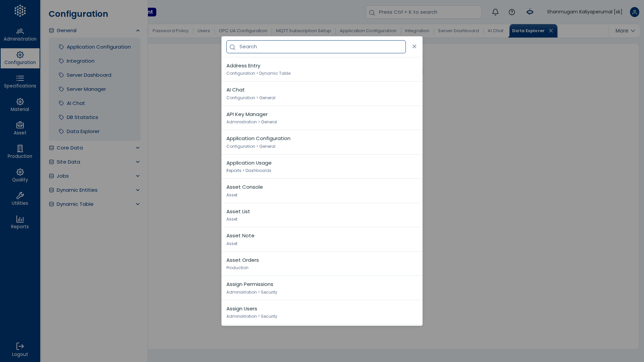This screenshot has height=362, width=644.
Task: Click the search icon in top bar
Action: click(372, 13)
